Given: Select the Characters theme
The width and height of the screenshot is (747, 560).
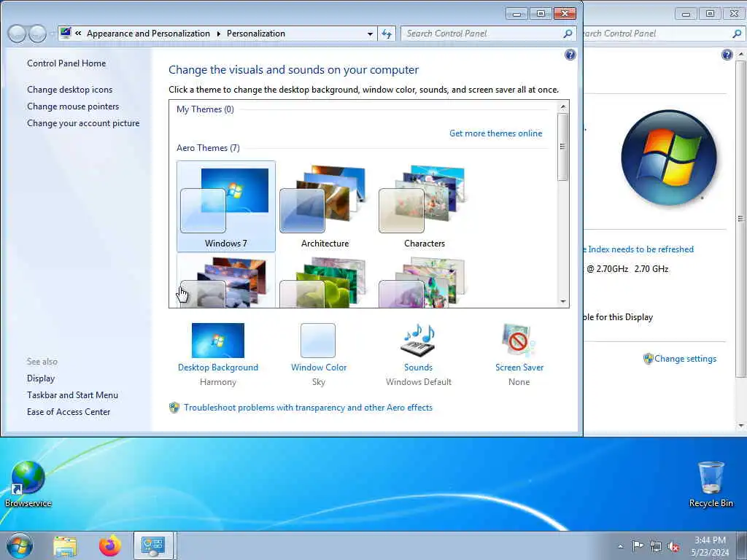Looking at the screenshot, I should pos(424,206).
